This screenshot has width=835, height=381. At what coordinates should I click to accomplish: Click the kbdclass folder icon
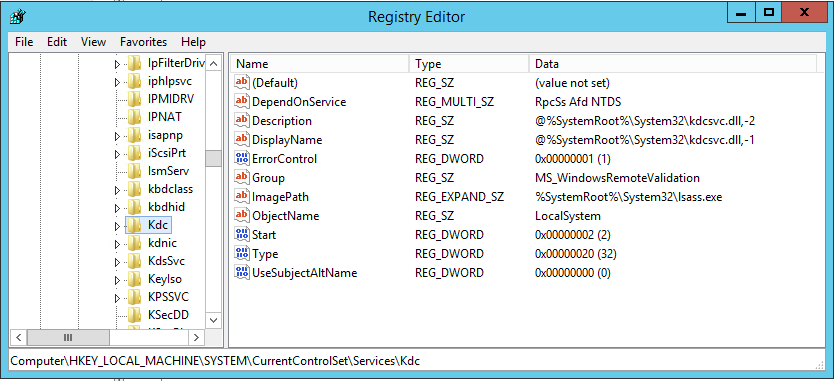[x=135, y=189]
